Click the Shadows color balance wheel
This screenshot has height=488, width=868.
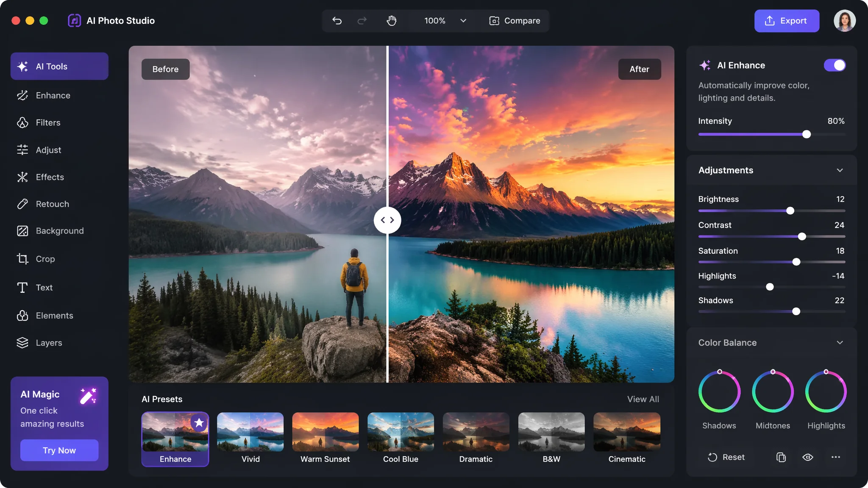pos(719,391)
